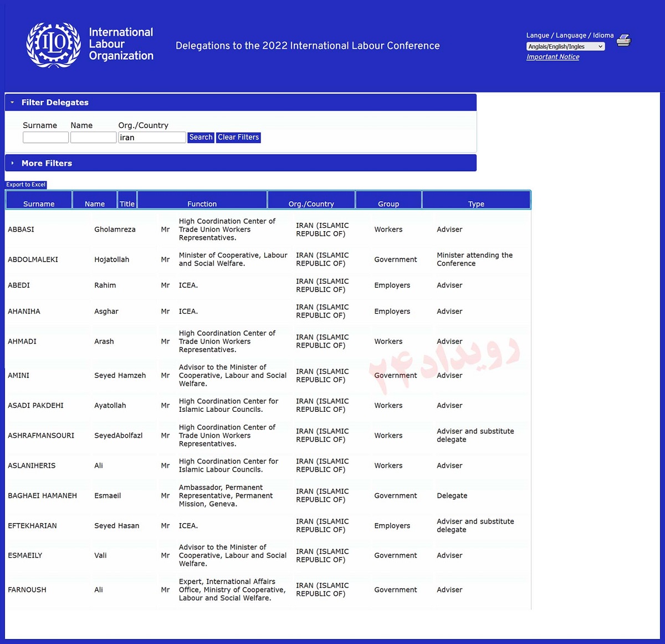Sort table by Surname column header
The width and height of the screenshot is (665, 644).
(x=39, y=204)
